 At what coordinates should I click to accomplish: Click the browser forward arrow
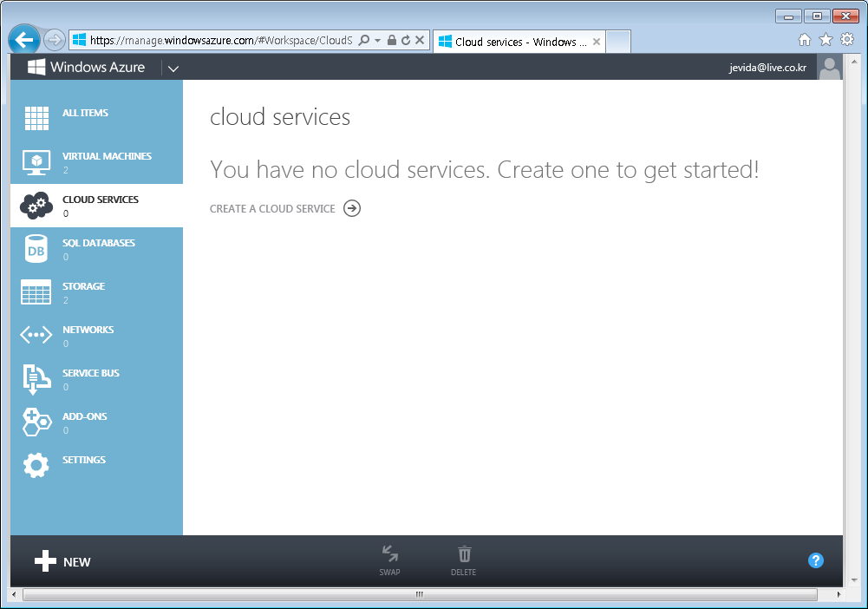(x=55, y=40)
